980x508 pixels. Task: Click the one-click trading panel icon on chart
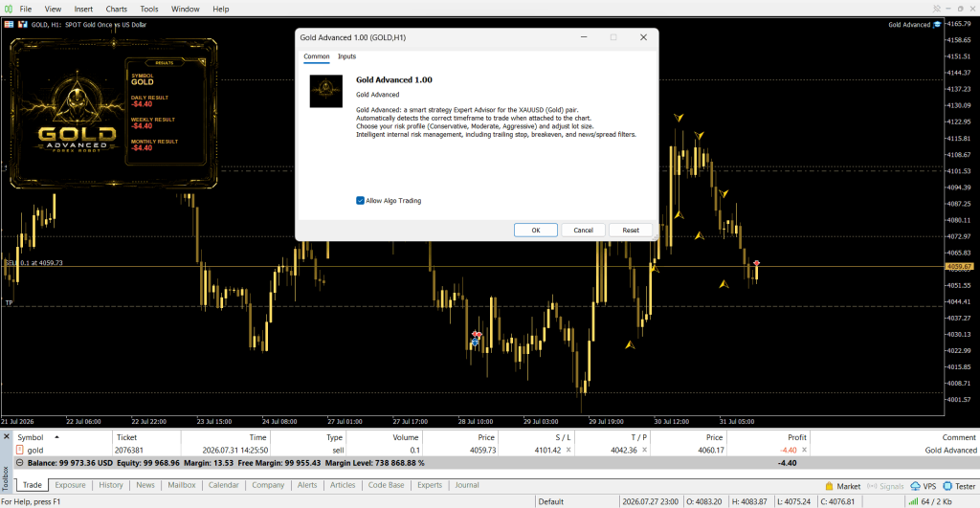pyautogui.click(x=9, y=24)
